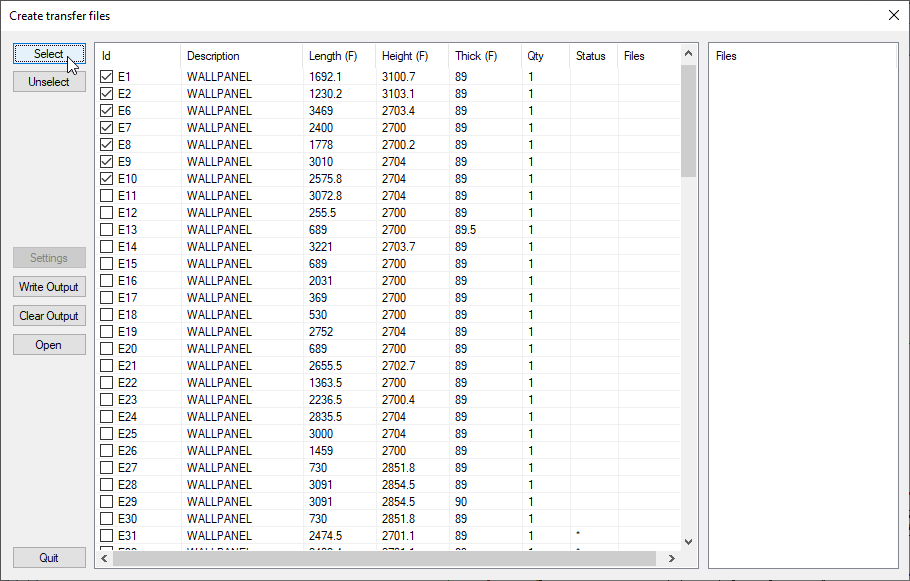910x581 pixels.
Task: Click the Select button
Action: click(x=49, y=54)
